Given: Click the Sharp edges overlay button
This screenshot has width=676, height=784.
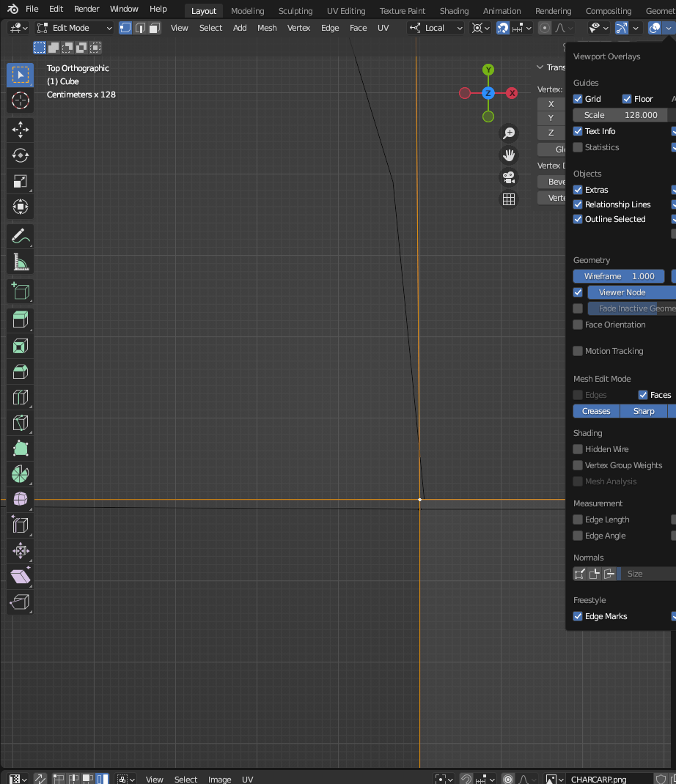Looking at the screenshot, I should (x=644, y=410).
